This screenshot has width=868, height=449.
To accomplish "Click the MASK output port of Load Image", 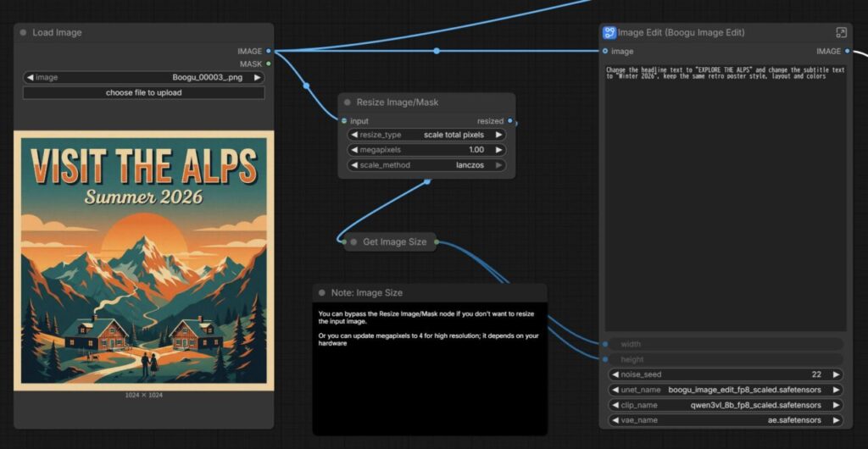I will pos(269,64).
